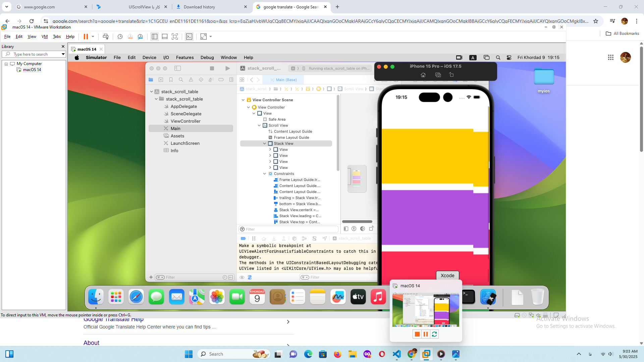The image size is (644, 362).
Task: Pause program execution in debug bar
Action: click(254, 238)
